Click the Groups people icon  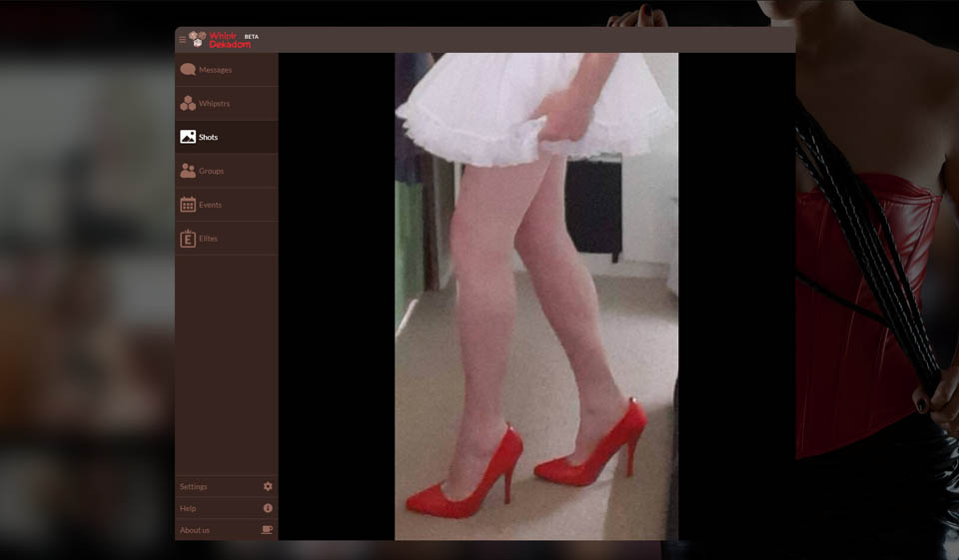click(x=188, y=171)
